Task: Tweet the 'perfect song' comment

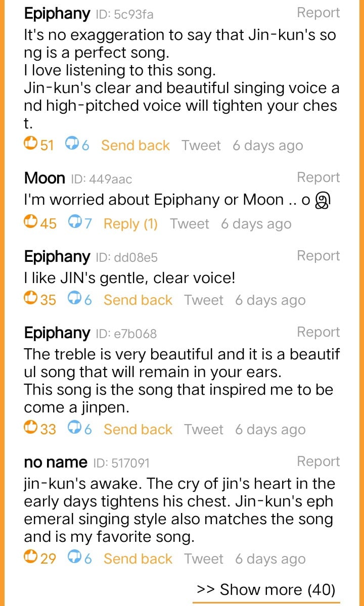Action: [x=201, y=146]
